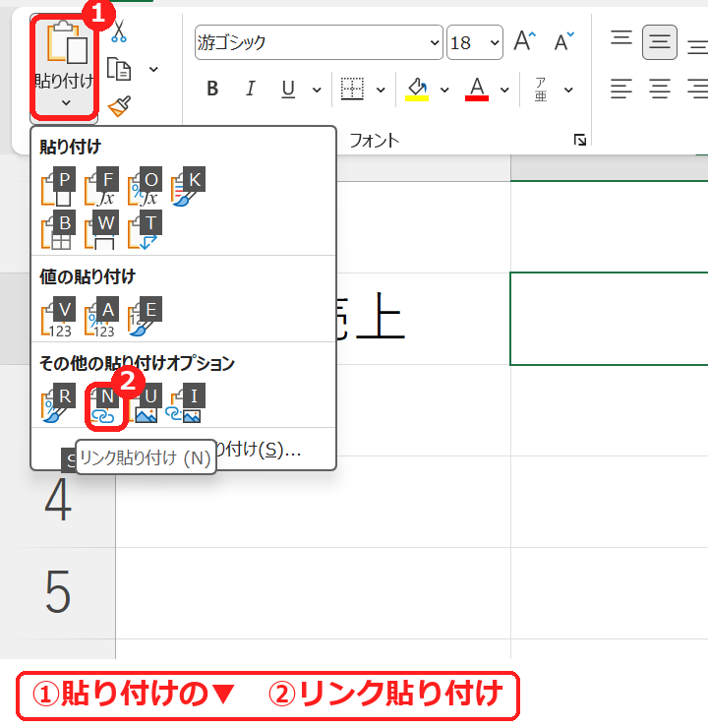Choose Paste Formulas (F) option
Viewport: 708px width, 728px height.
coord(101,187)
